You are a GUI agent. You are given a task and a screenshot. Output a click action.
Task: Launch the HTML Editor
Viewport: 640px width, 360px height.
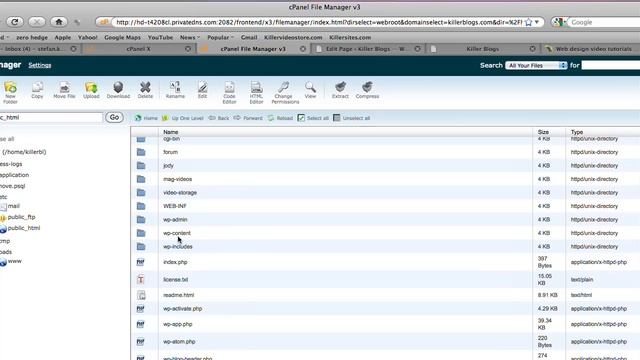coord(256,93)
